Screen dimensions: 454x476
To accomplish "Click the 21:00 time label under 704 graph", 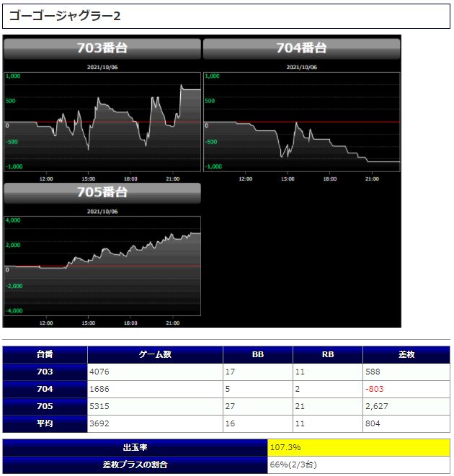I will point(372,179).
